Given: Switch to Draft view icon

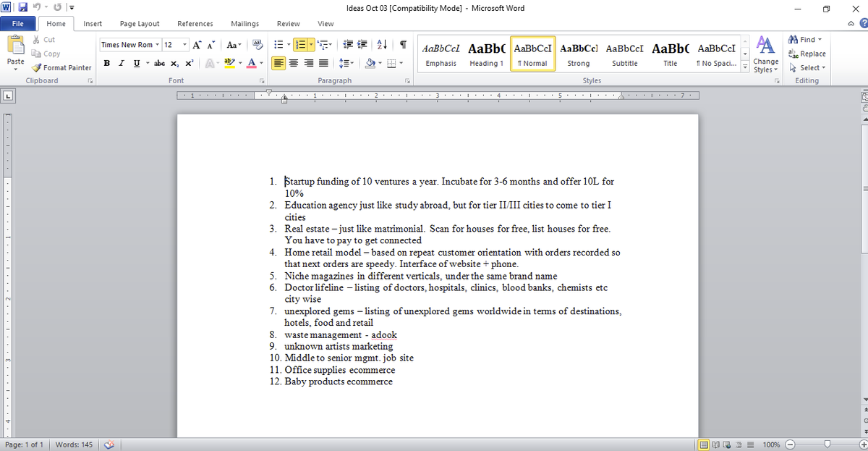Looking at the screenshot, I should click(751, 444).
